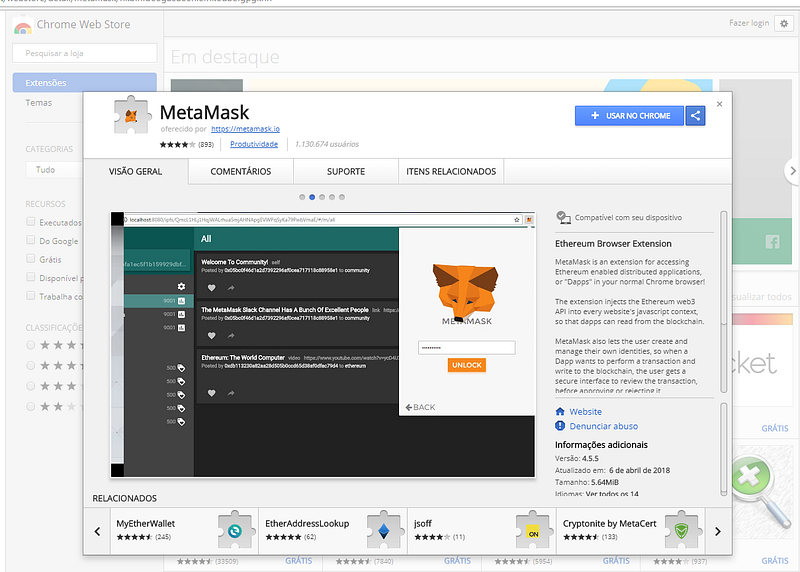Open the Website link

(x=585, y=412)
